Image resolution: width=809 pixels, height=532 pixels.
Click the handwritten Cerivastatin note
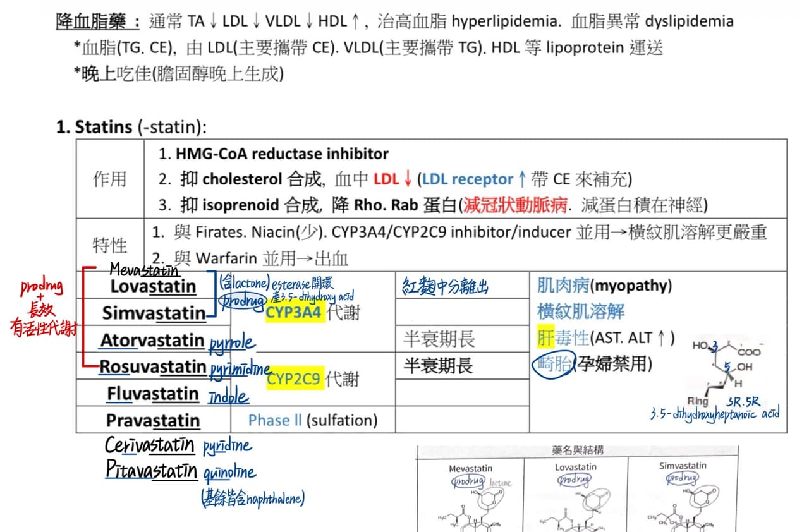click(150, 446)
